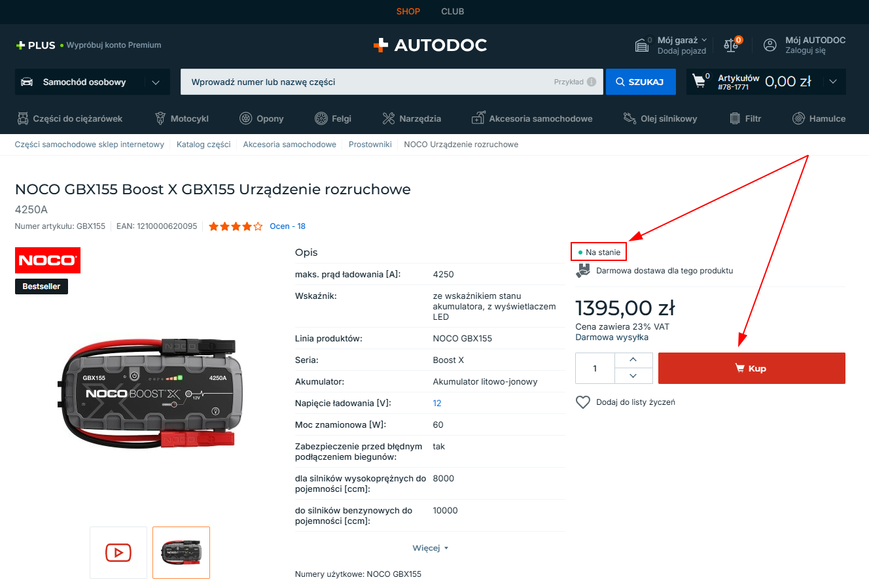869x588 pixels.
Task: Go to Akcesoria samochodowe breadcrumb
Action: point(290,145)
